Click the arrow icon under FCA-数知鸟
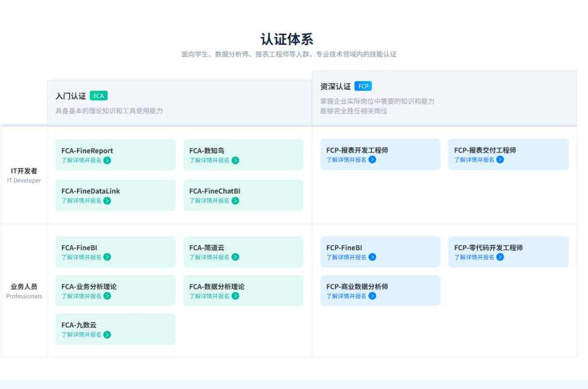Screen dimensions: 588x389 tap(235, 160)
